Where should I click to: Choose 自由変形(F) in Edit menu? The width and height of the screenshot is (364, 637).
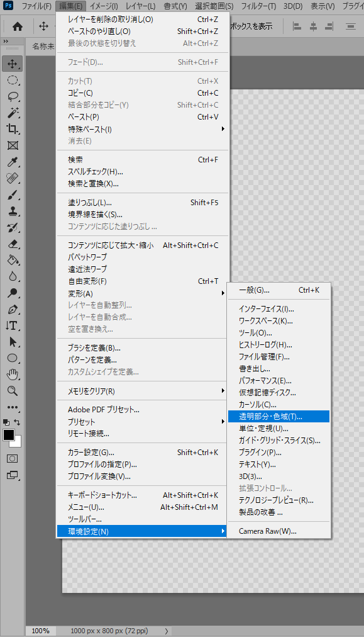pyautogui.click(x=143, y=281)
